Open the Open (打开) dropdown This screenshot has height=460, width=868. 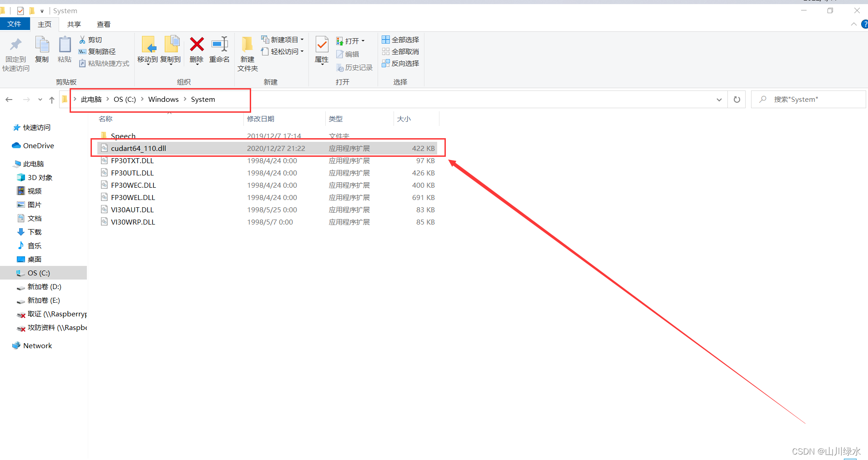click(x=351, y=41)
